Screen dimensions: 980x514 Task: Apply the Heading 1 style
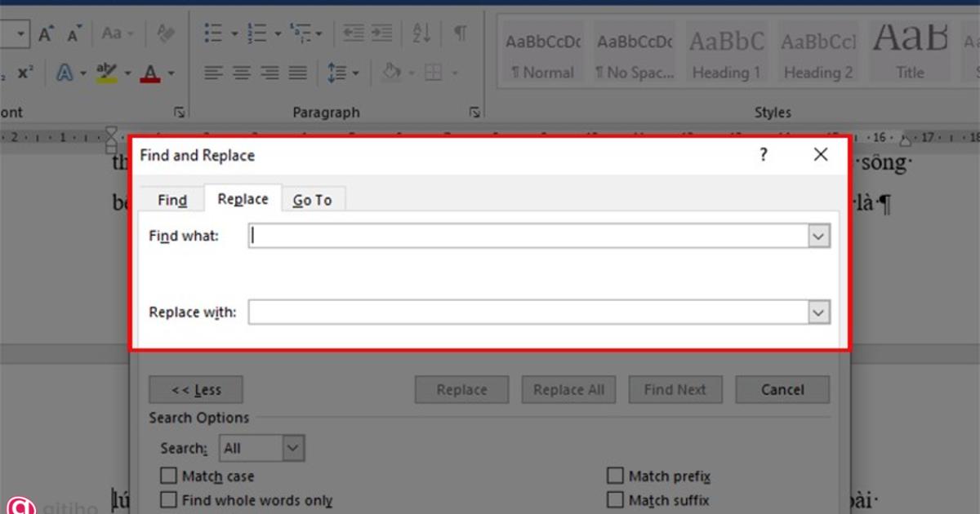tap(727, 53)
